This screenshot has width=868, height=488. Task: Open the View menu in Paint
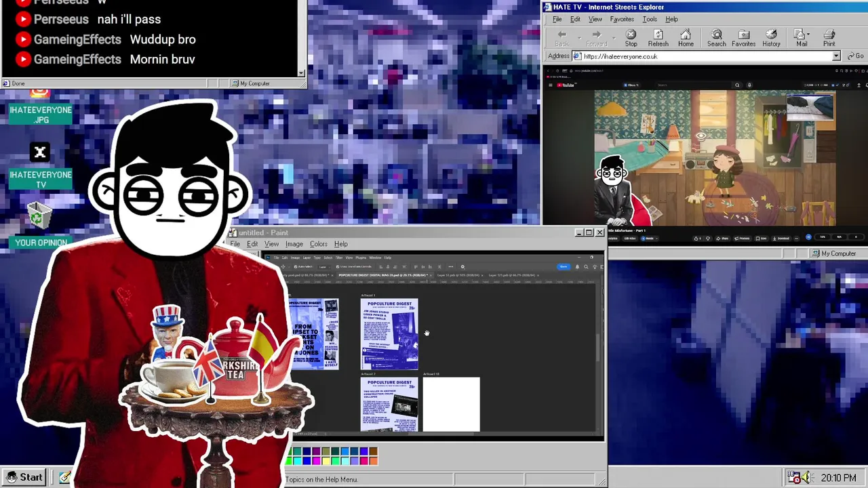pyautogui.click(x=271, y=244)
